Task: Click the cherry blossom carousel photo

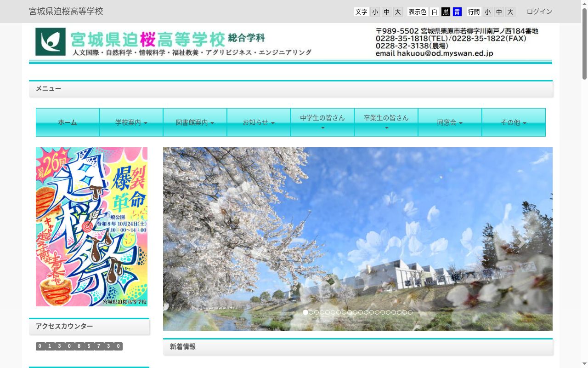Action: tap(358, 239)
